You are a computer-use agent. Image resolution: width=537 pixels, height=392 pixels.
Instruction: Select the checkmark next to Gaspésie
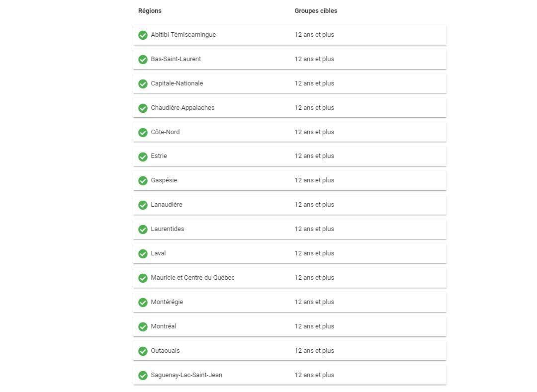[x=143, y=181]
